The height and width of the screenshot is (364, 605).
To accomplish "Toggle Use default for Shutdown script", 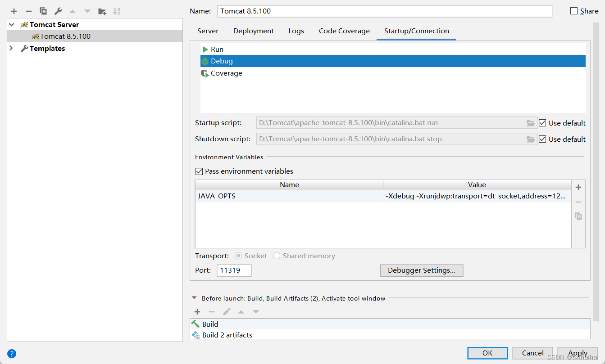I will pyautogui.click(x=542, y=139).
